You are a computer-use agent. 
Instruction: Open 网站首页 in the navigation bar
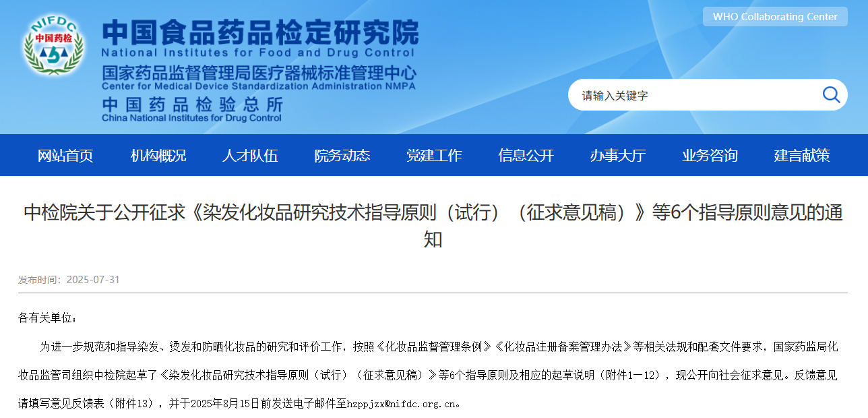[x=65, y=156]
